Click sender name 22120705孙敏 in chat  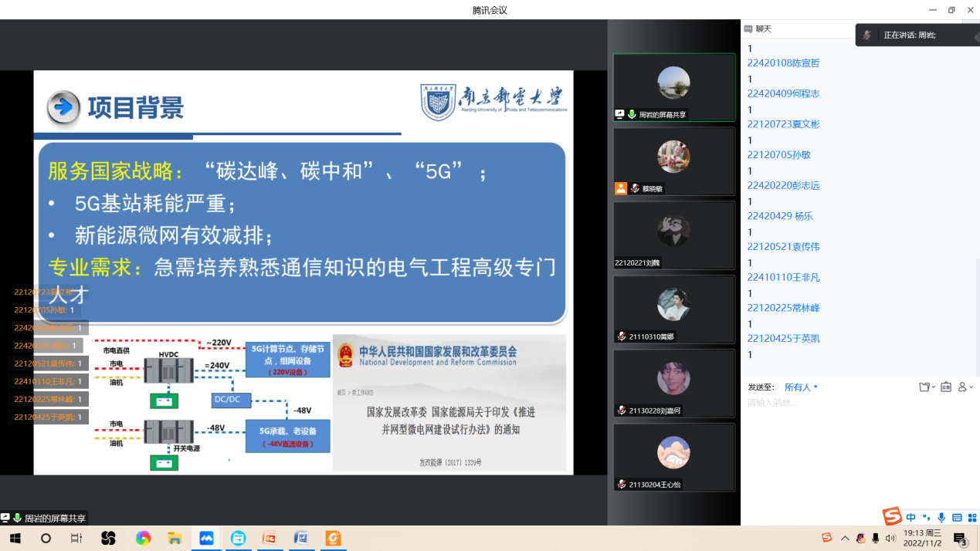pyautogui.click(x=778, y=154)
